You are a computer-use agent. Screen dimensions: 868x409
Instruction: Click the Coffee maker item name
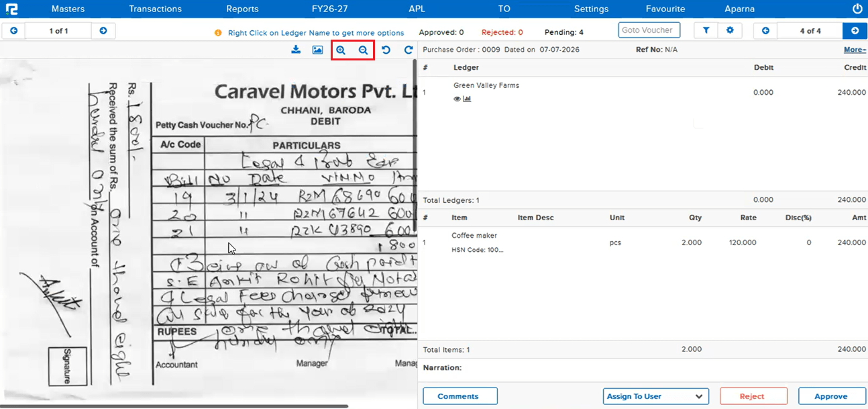point(474,236)
